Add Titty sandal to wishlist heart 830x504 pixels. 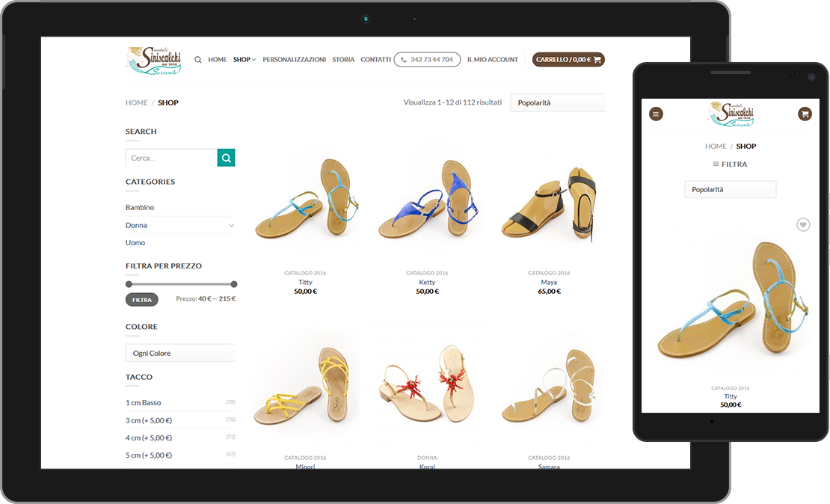(x=802, y=224)
